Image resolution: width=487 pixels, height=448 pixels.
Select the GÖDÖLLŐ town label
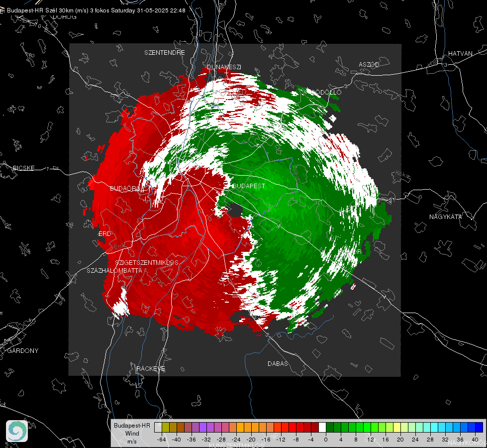click(326, 92)
